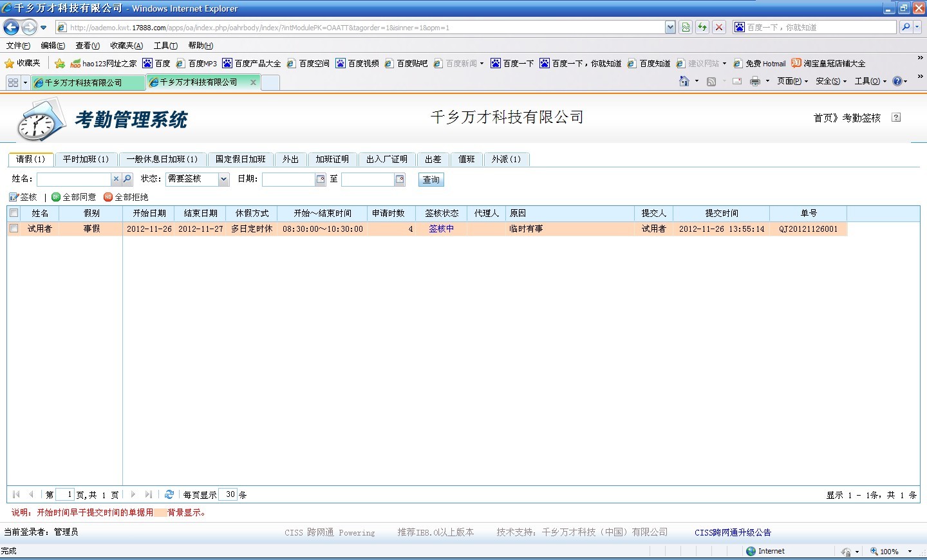The height and width of the screenshot is (560, 927).
Task: Click the page number input field
Action: (65, 494)
